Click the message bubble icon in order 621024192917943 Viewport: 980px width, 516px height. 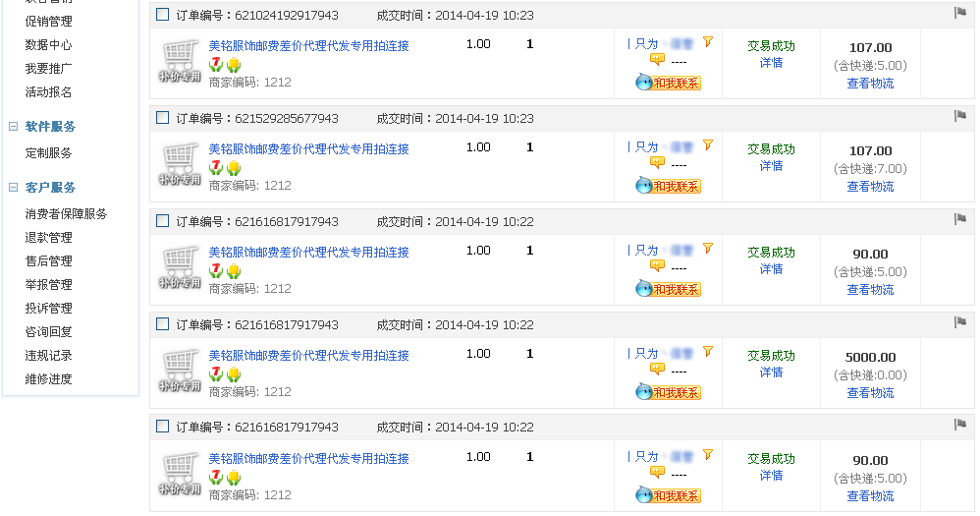(x=657, y=60)
